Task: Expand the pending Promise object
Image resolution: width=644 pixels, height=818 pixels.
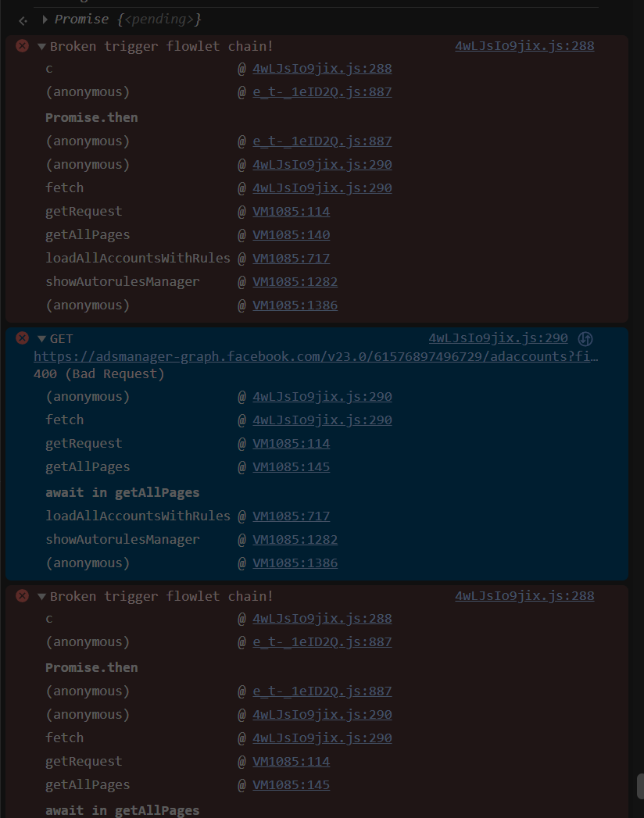Action: pyautogui.click(x=45, y=19)
